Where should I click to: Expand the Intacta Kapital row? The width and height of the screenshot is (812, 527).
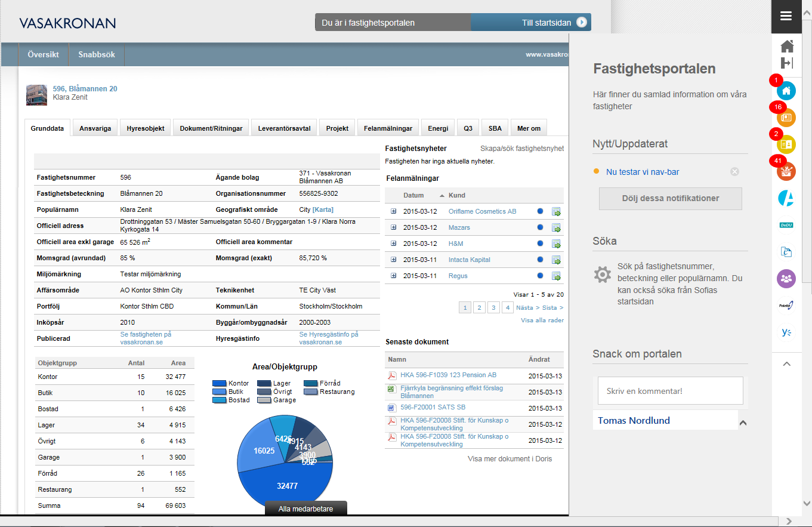(x=393, y=260)
